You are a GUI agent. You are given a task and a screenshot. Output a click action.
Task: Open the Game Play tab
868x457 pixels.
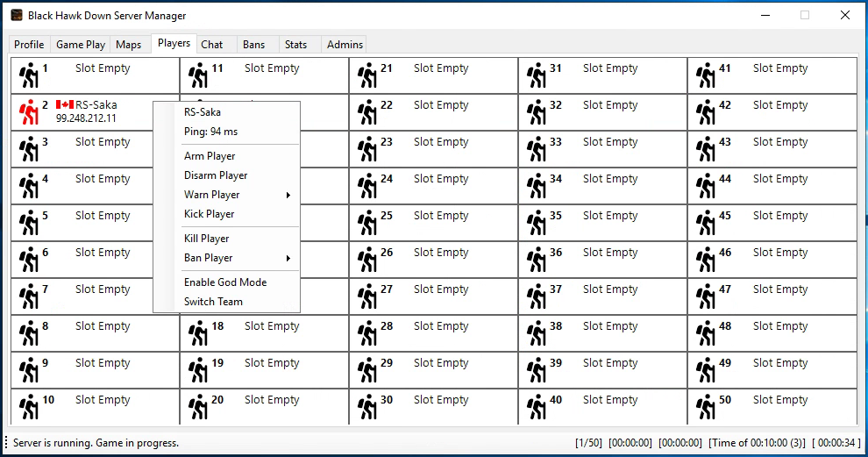81,45
